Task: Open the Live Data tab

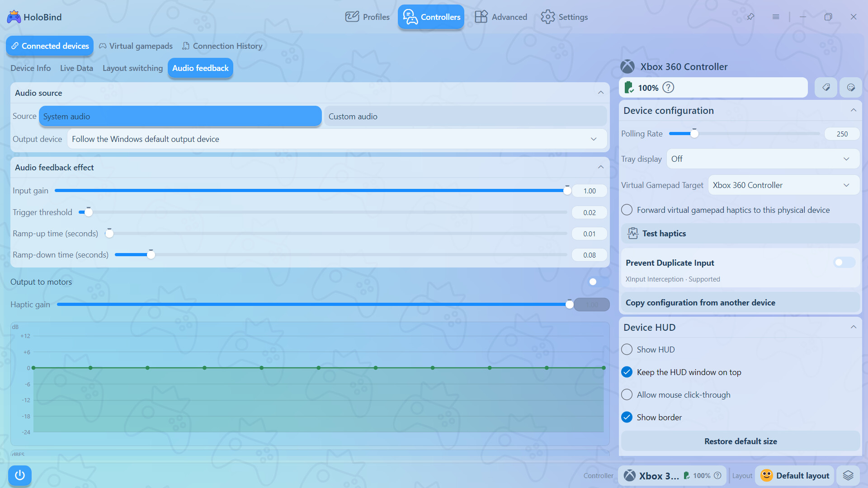Action: [x=76, y=68]
